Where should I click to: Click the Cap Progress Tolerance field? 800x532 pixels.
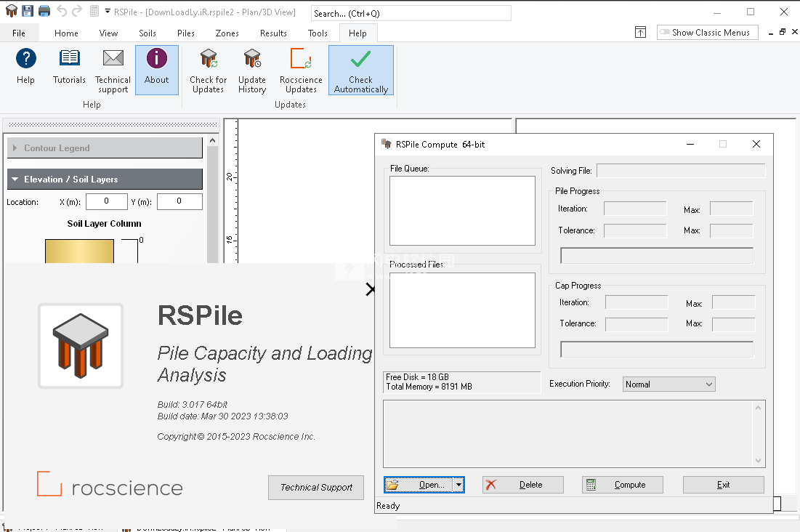(x=637, y=324)
